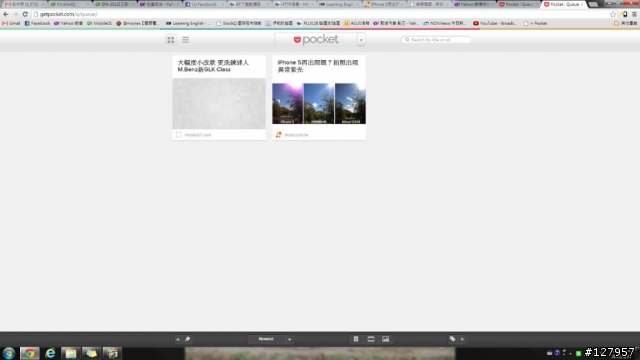Filter by images icon in bottom bar
This screenshot has height=360, width=640.
click(386, 339)
